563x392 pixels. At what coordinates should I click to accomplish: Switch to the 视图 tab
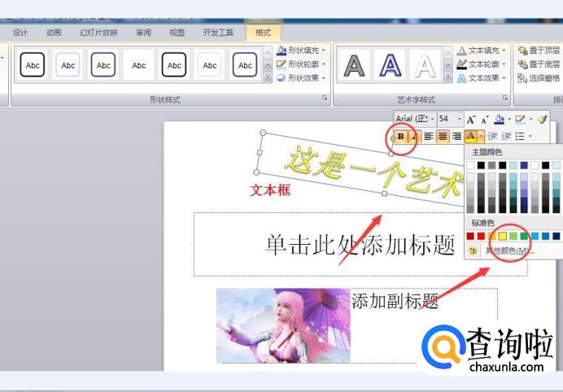pyautogui.click(x=177, y=33)
